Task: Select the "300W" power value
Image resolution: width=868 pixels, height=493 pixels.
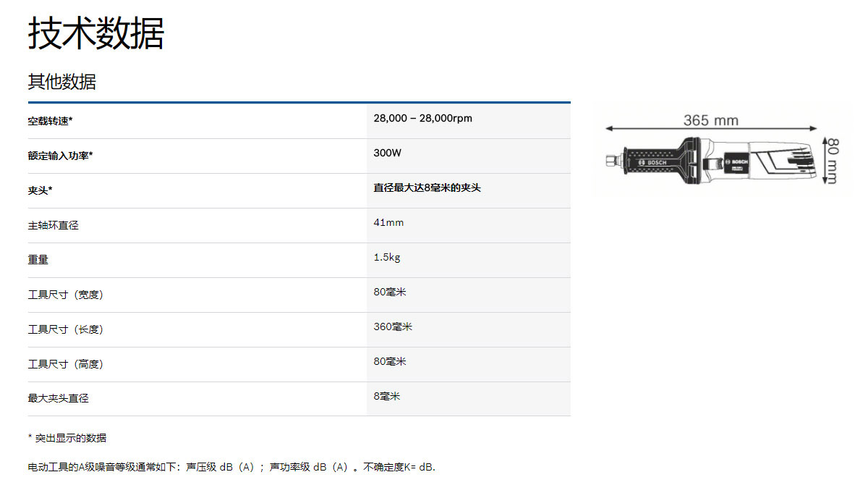Action: point(387,153)
